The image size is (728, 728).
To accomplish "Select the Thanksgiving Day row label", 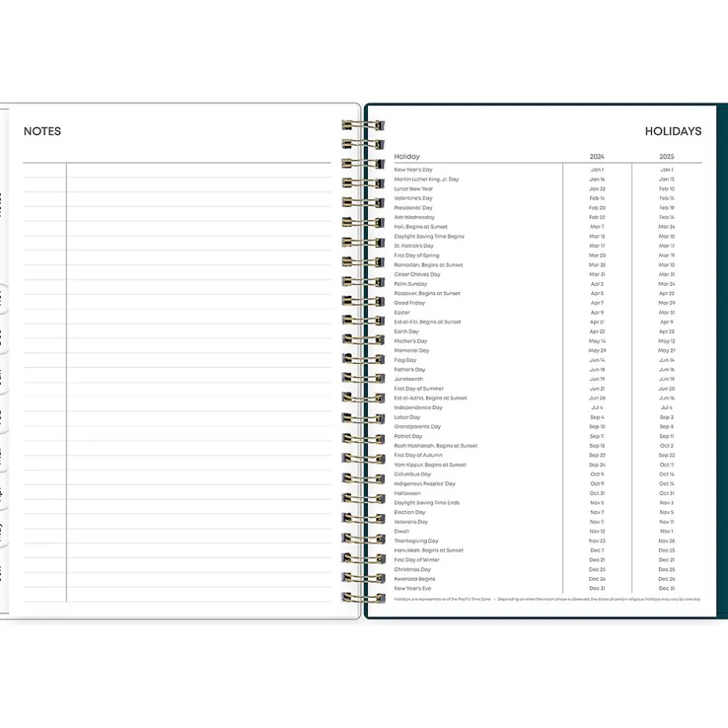I will (x=416, y=541).
